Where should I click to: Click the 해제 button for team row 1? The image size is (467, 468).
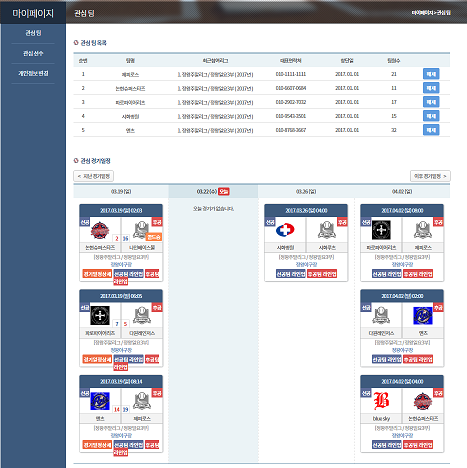[x=431, y=74]
